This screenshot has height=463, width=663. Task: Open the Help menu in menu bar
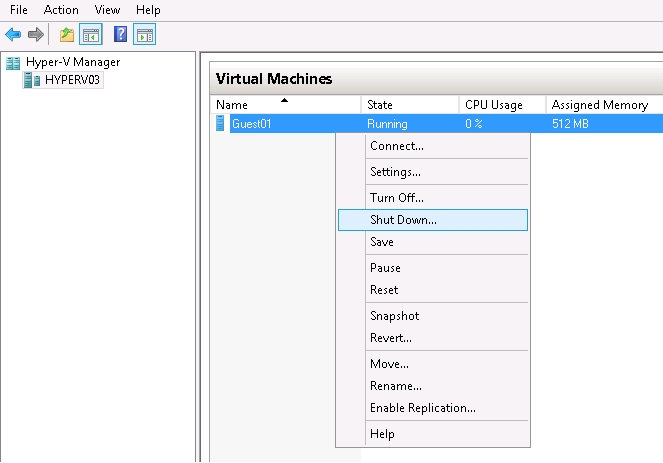point(148,10)
